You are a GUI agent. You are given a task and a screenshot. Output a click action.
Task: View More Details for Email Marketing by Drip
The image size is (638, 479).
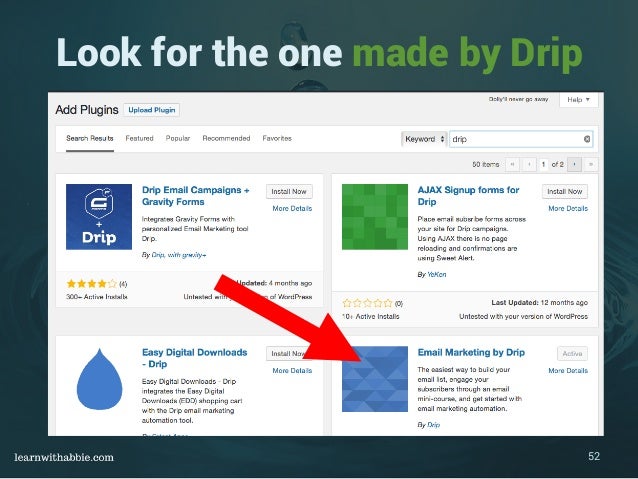tap(568, 371)
